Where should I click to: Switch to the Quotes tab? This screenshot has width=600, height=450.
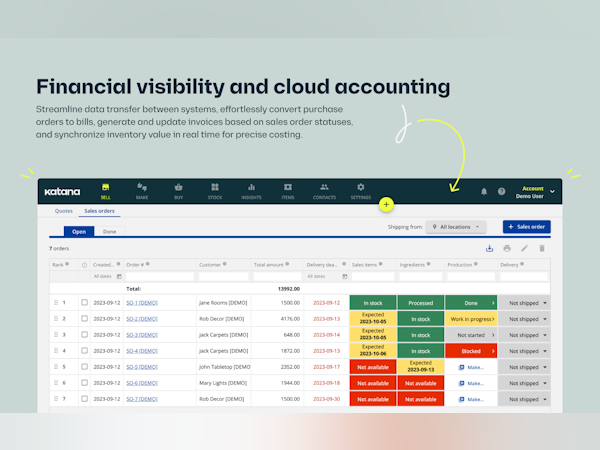(64, 211)
